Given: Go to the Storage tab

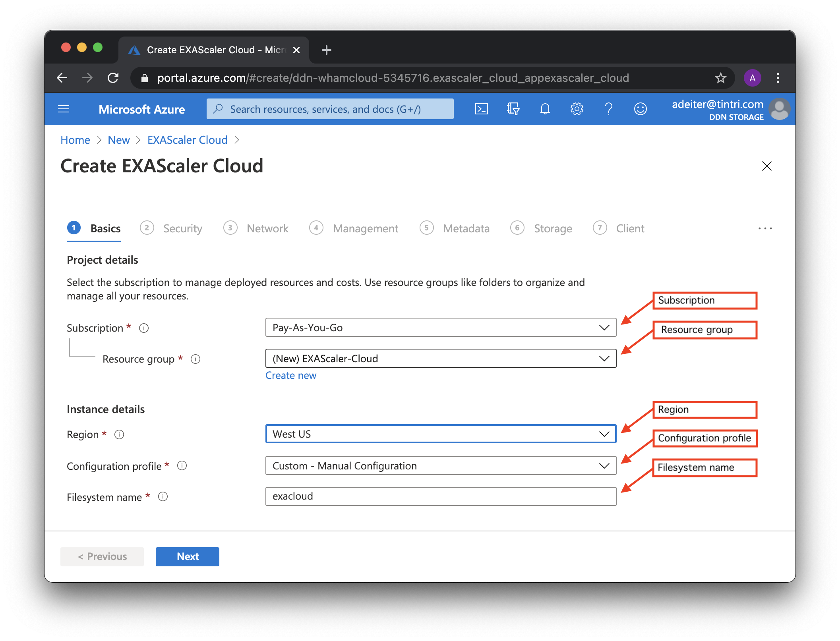Looking at the screenshot, I should click(x=552, y=228).
